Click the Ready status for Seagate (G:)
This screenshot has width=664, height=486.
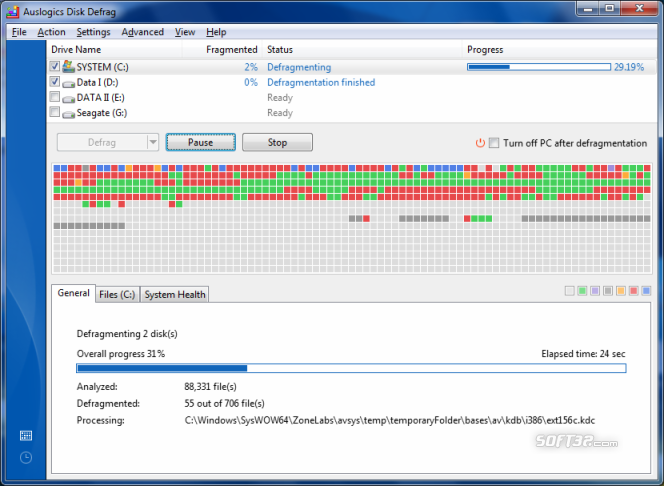coord(280,113)
